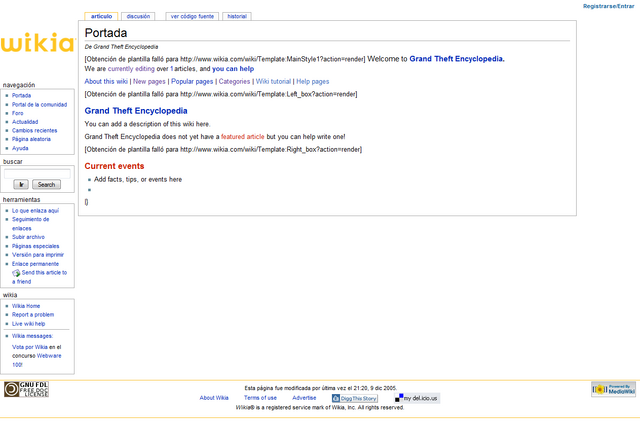This screenshot has height=421, width=640.
Task: Go to Wikia Home
Action: (x=26, y=306)
